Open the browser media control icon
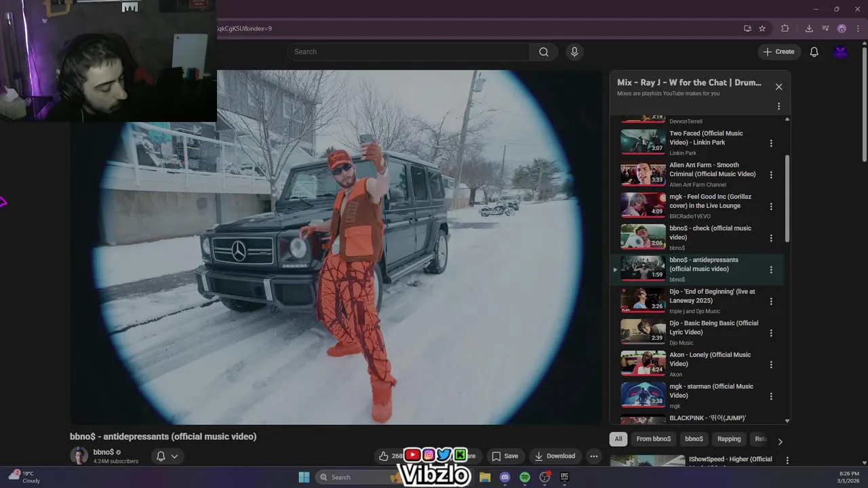This screenshot has width=868, height=488. (x=825, y=28)
